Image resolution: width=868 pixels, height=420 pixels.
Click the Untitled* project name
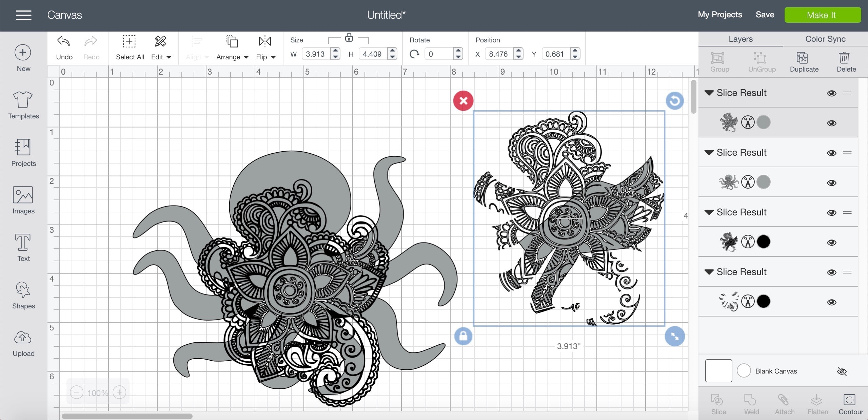pos(386,15)
